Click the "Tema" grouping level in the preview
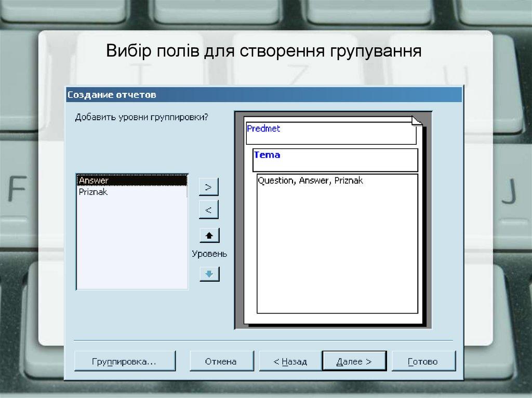 point(266,155)
